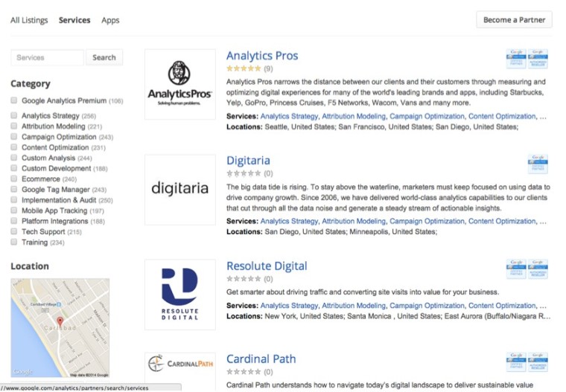Image resolution: width=566 pixels, height=392 pixels.
Task: Enable the Content Optimization category filter
Action: (13, 147)
